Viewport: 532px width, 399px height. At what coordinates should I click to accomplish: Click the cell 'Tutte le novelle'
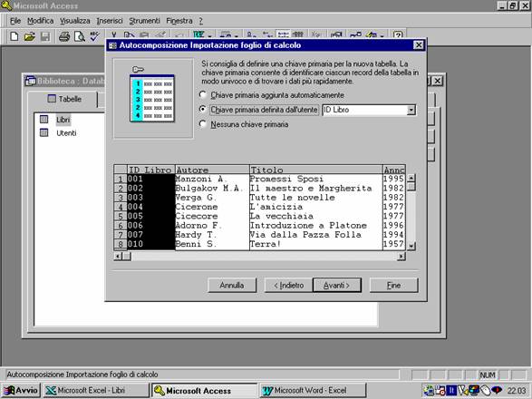coord(316,198)
